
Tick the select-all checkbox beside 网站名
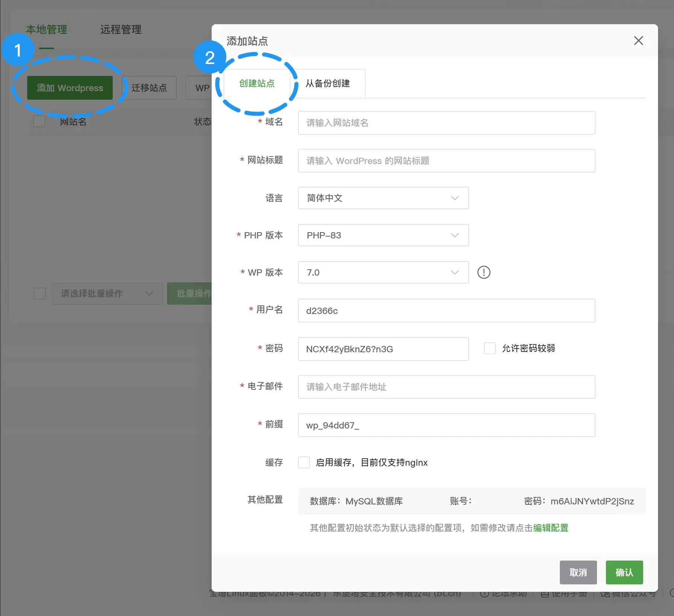pyautogui.click(x=39, y=121)
